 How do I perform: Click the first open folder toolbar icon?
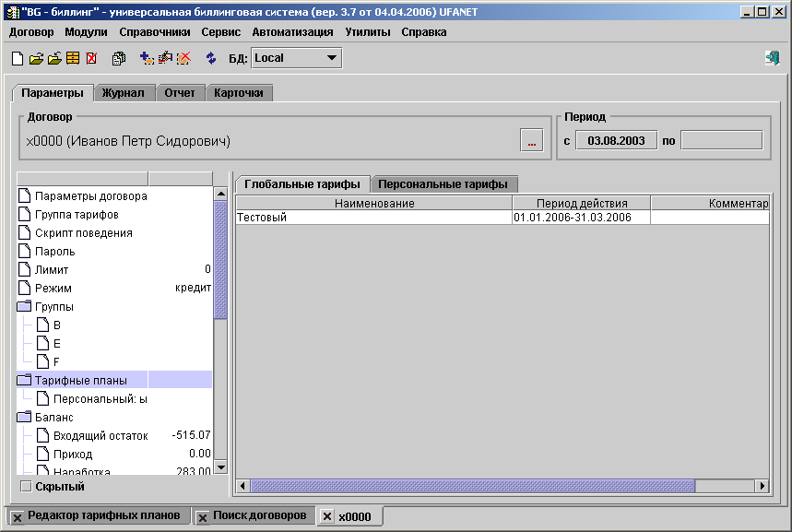click(36, 58)
